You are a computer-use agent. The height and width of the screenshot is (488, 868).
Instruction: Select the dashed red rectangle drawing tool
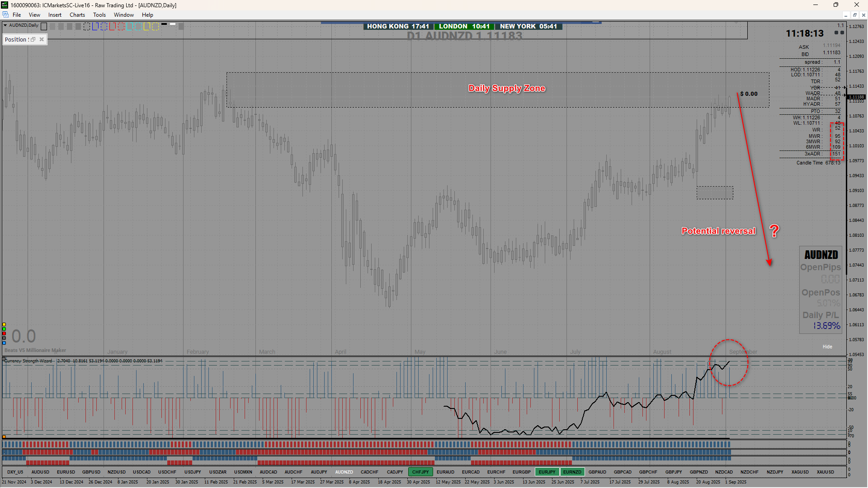pos(121,27)
